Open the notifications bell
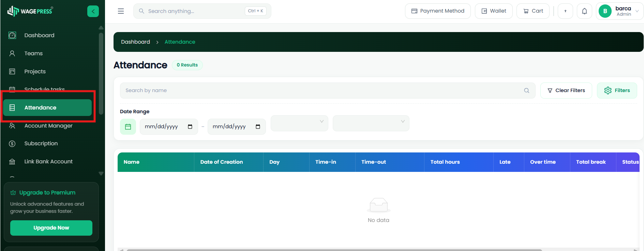 584,11
